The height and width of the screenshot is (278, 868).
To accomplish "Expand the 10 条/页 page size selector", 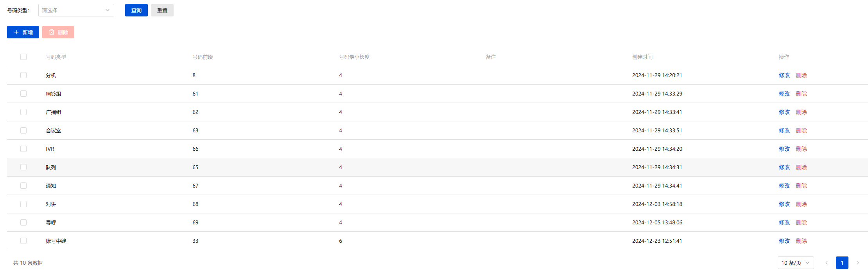I will point(796,263).
